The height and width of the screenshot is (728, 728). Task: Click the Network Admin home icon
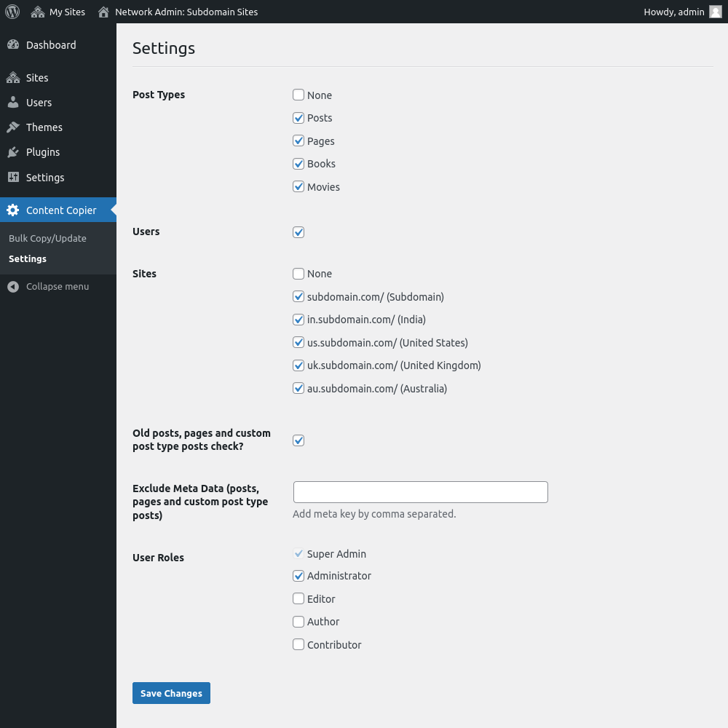click(x=103, y=12)
